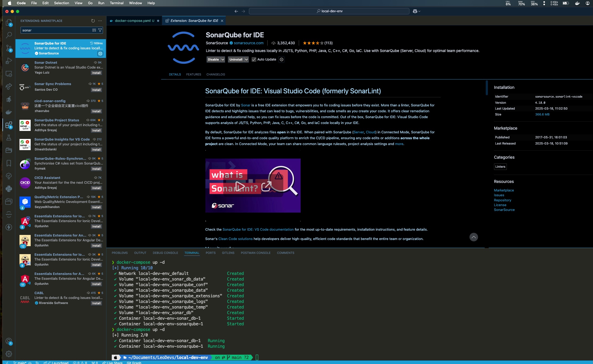Open Live Share from the status bar
Viewport: 593px width, 364px height.
[x=112, y=363]
